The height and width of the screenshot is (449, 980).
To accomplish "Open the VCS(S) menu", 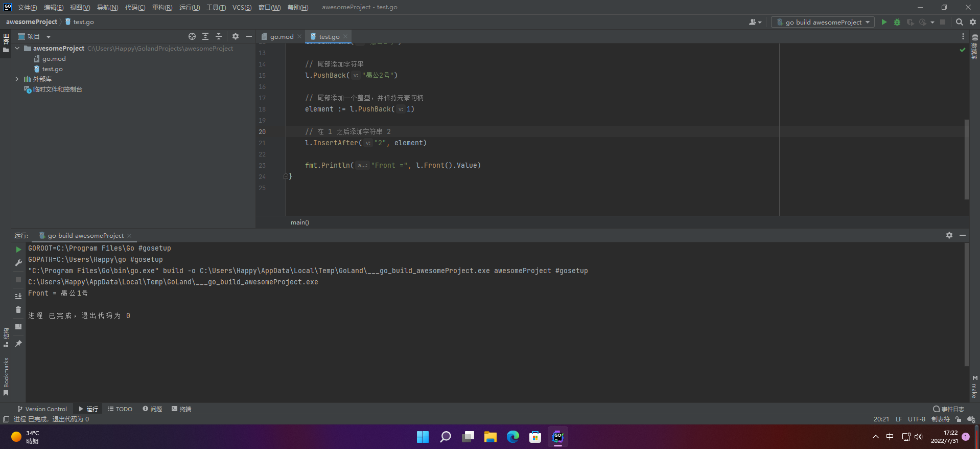I will point(242,7).
